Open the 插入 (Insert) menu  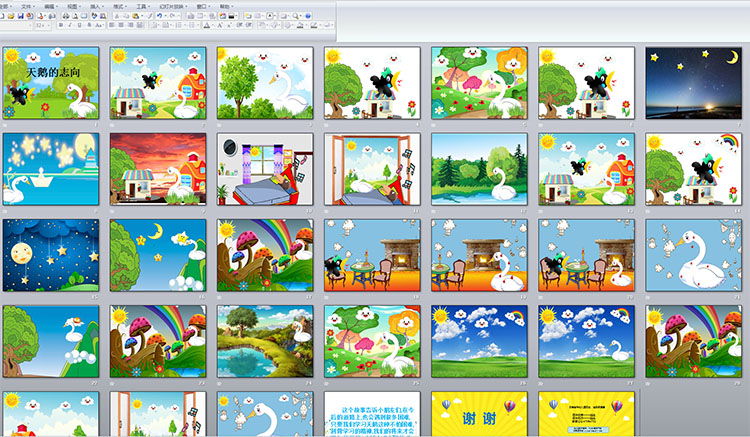[x=95, y=6]
